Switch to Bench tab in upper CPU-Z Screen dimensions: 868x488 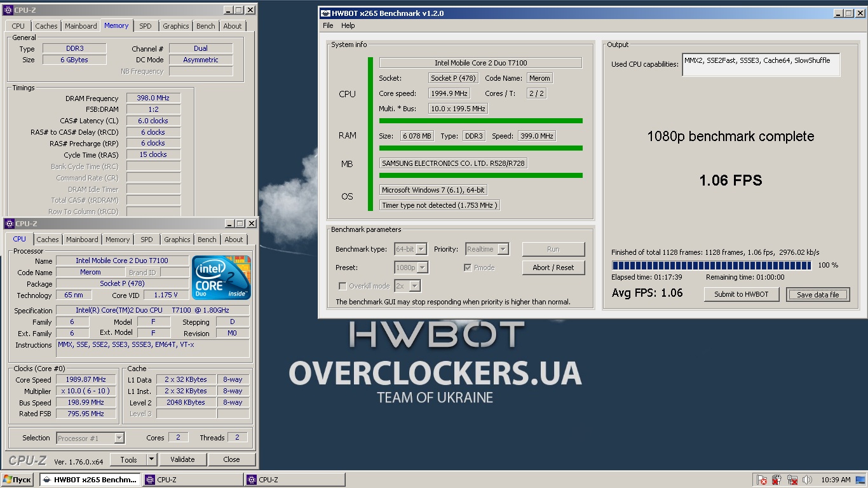coord(206,26)
